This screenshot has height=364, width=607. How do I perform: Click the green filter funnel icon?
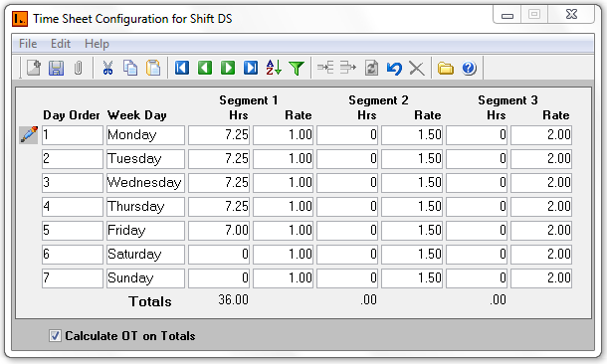tap(297, 69)
